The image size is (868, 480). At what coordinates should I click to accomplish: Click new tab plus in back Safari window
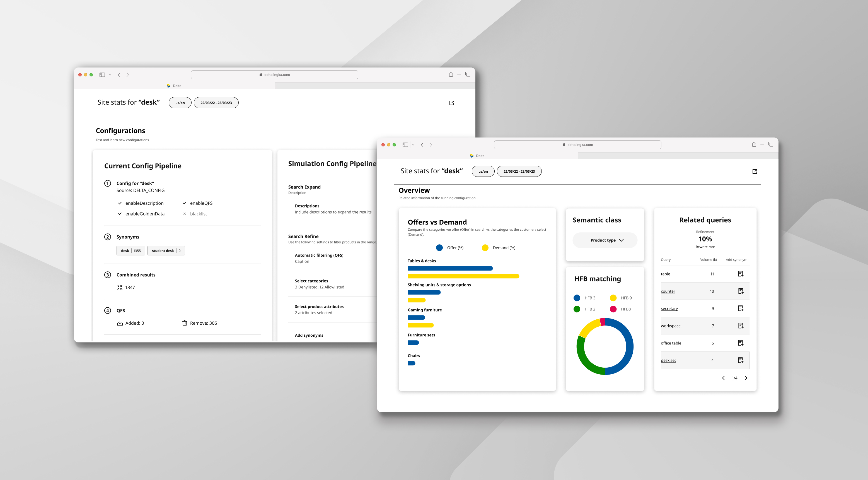459,74
